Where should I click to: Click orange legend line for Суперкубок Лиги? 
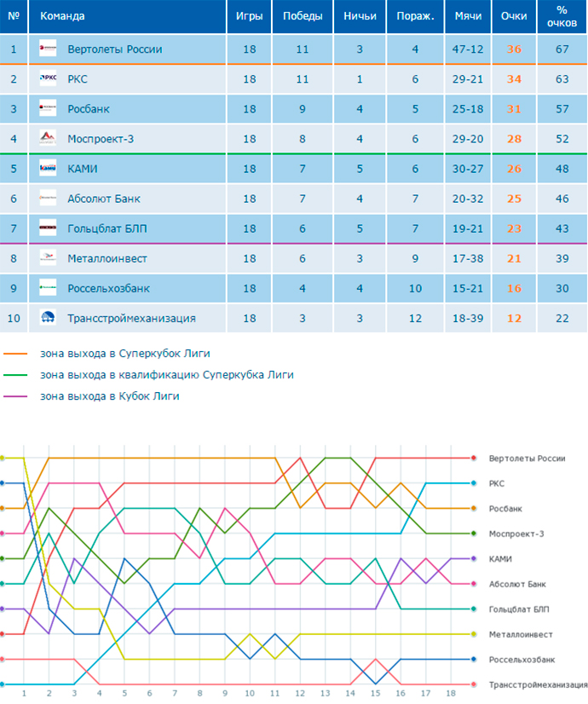pos(15,354)
